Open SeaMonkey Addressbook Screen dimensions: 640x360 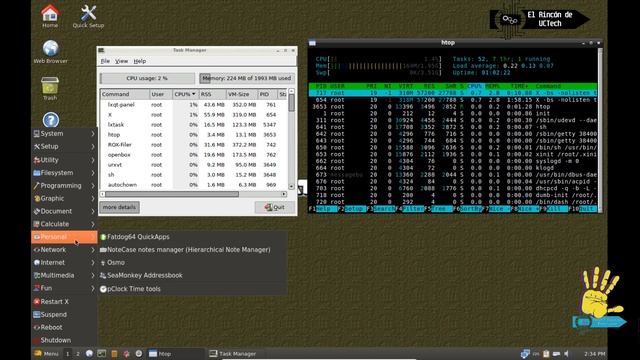pyautogui.click(x=192, y=275)
